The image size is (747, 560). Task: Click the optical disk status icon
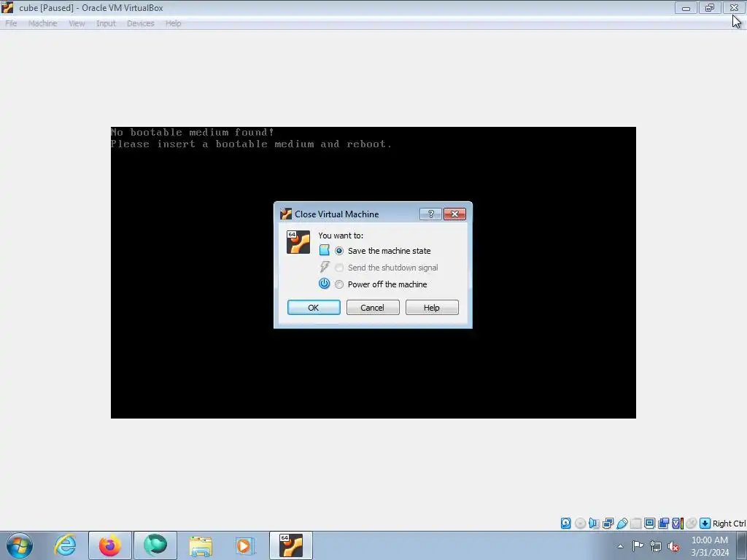[x=580, y=524]
